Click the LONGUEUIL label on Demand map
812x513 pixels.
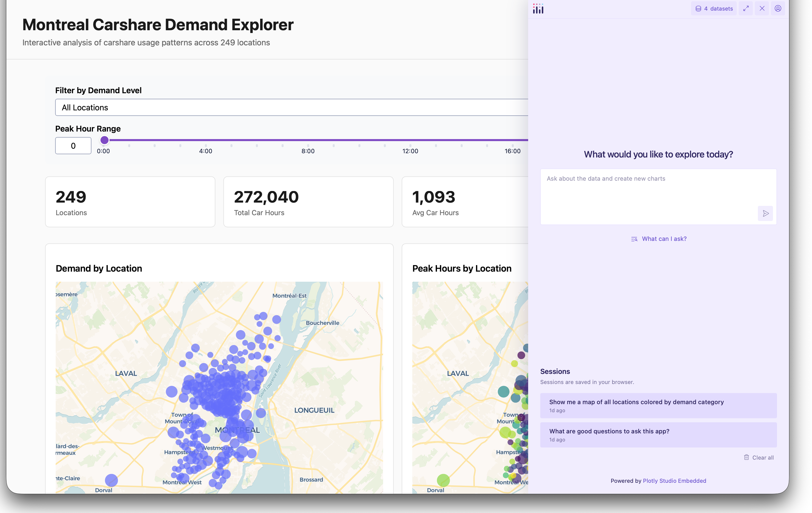pyautogui.click(x=314, y=410)
